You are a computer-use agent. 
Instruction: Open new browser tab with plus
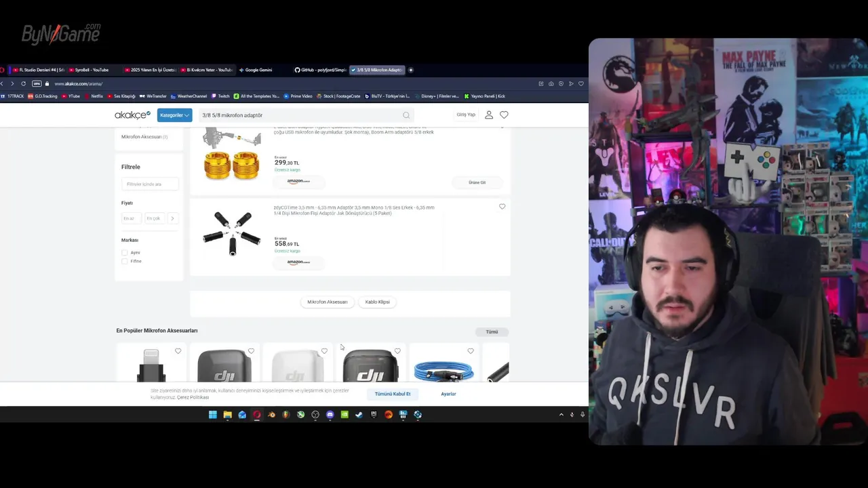click(411, 70)
